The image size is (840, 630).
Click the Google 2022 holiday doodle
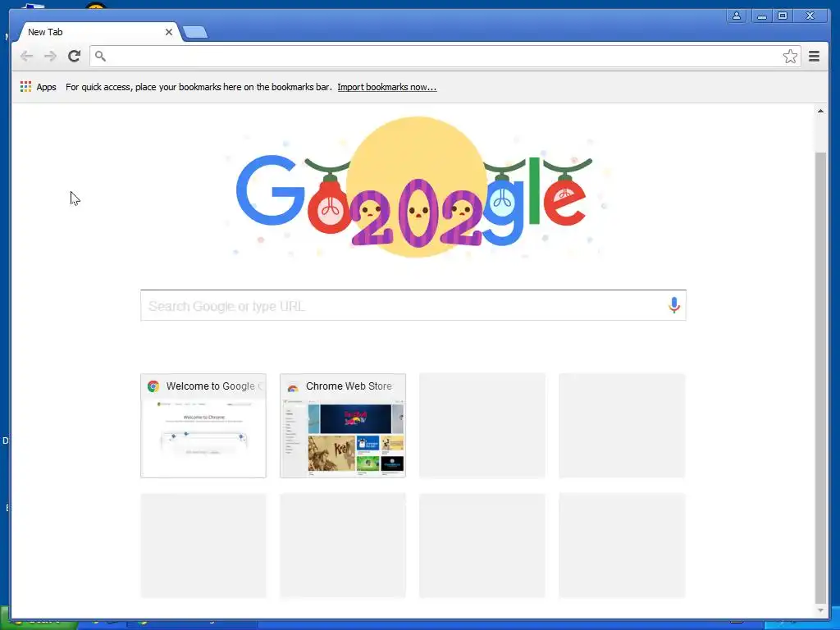417,188
